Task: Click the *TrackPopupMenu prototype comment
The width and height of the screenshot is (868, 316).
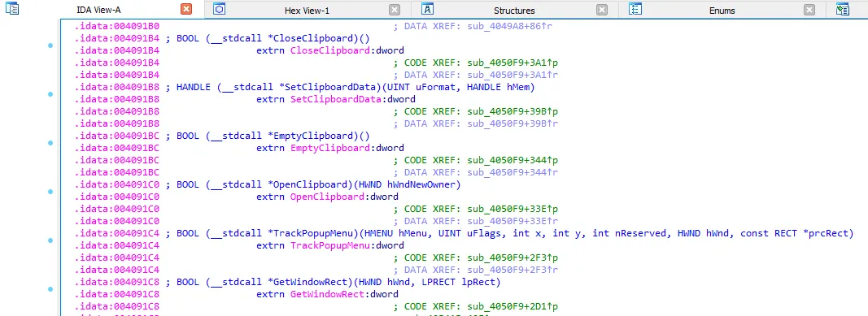Action: coord(509,233)
